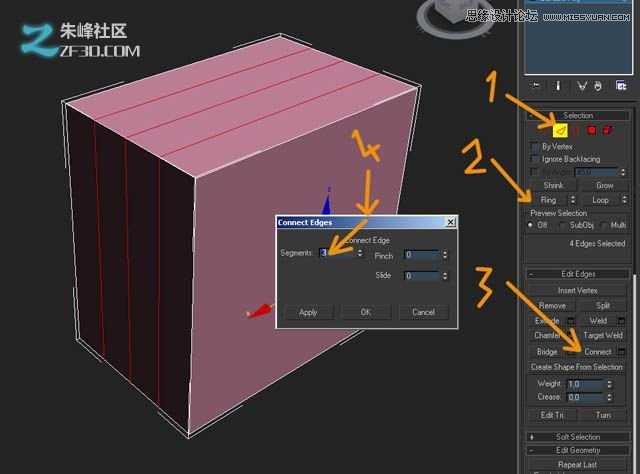
Task: Select the yellow Edge sub-object icon
Action: (561, 131)
